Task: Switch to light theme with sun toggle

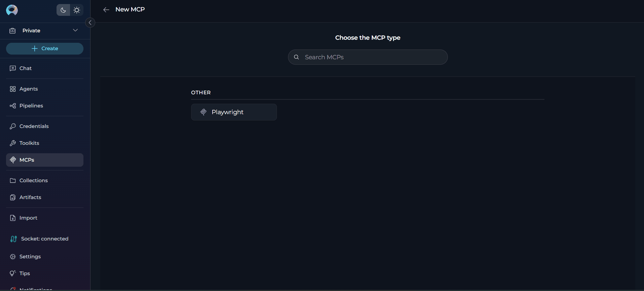Action: tap(77, 10)
